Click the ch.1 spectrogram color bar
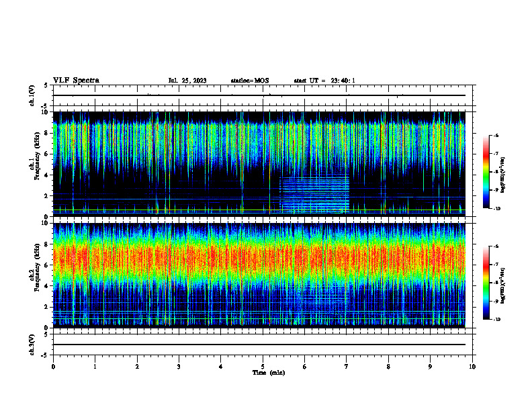This screenshot has height=411, width=532. [486, 172]
